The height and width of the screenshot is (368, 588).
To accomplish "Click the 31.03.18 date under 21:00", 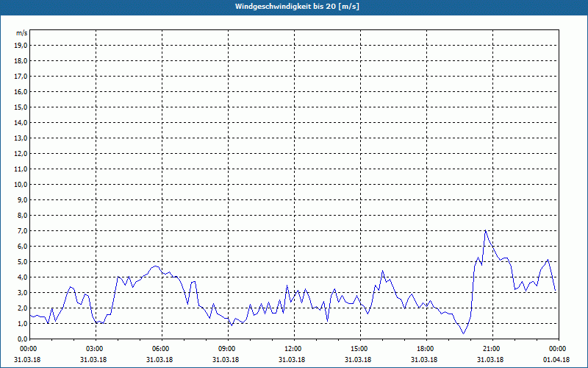I will (490, 360).
